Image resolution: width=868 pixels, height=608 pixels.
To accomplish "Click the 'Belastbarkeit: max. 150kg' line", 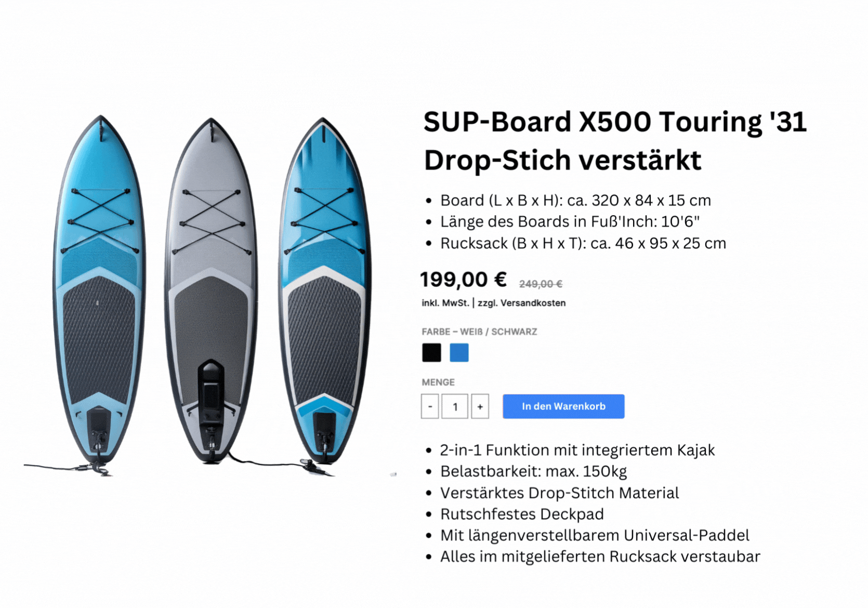I will [x=533, y=471].
